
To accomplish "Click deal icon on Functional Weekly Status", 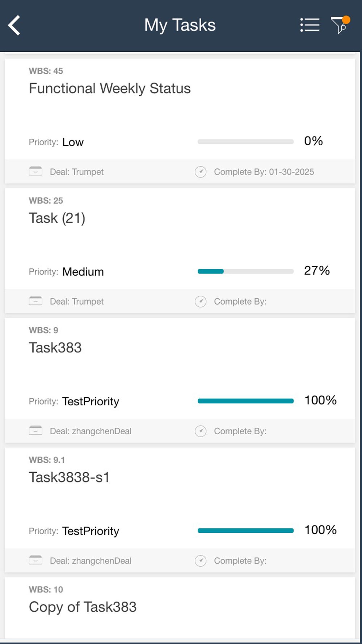I will pyautogui.click(x=35, y=171).
